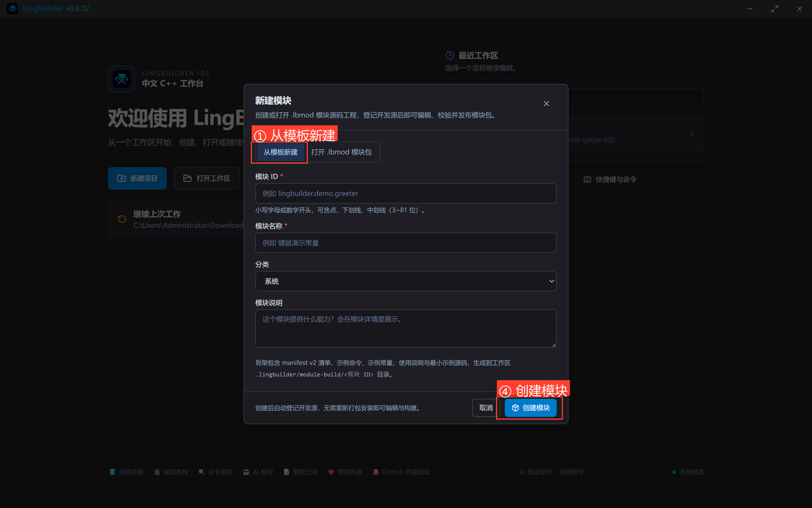Close the 新建模块 dialog with the X icon
The height and width of the screenshot is (508, 812).
(547, 104)
